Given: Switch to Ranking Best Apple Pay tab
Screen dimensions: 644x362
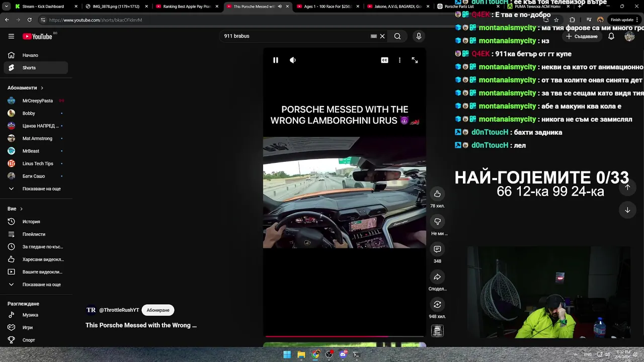Looking at the screenshot, I should coord(186,7).
